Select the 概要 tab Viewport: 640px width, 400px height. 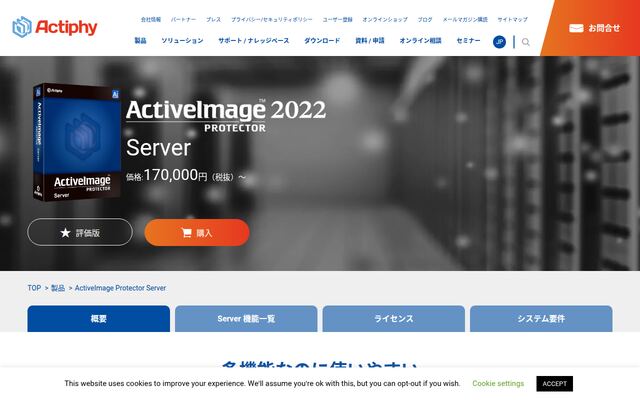(x=98, y=319)
